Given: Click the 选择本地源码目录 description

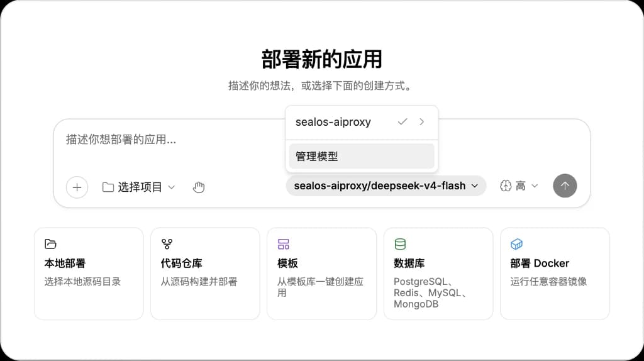Looking at the screenshot, I should [82, 282].
